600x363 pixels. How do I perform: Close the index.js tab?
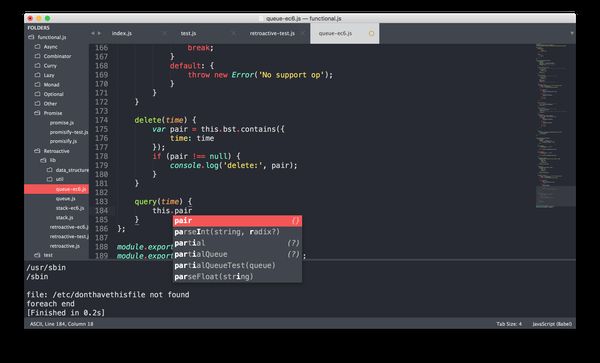(x=165, y=33)
